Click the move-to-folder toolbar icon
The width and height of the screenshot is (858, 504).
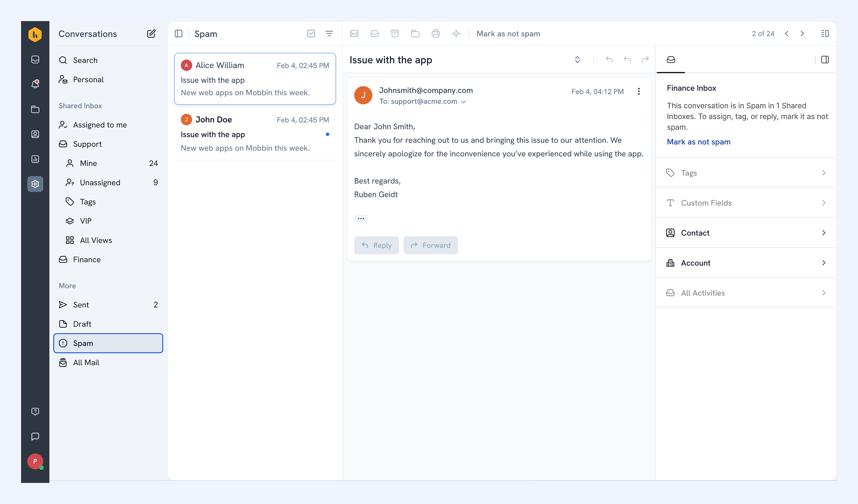click(x=415, y=34)
